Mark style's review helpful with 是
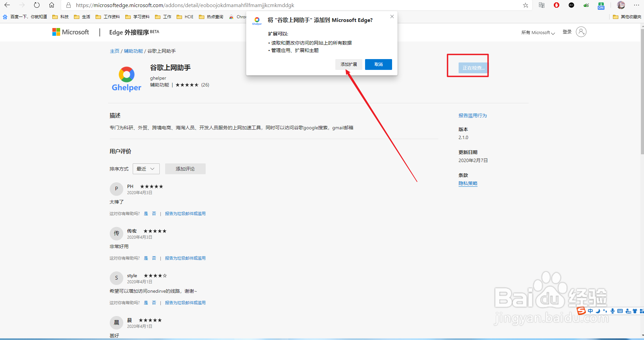The height and width of the screenshot is (340, 644). [146, 303]
